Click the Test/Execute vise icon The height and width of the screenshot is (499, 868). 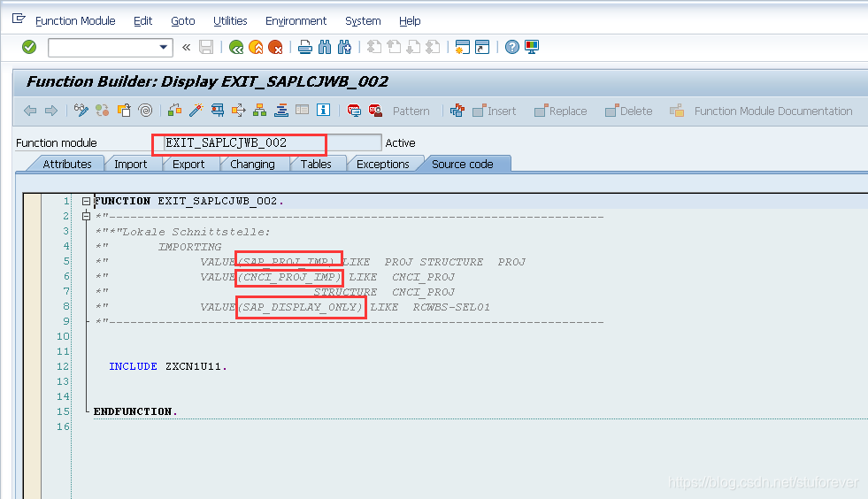point(218,111)
